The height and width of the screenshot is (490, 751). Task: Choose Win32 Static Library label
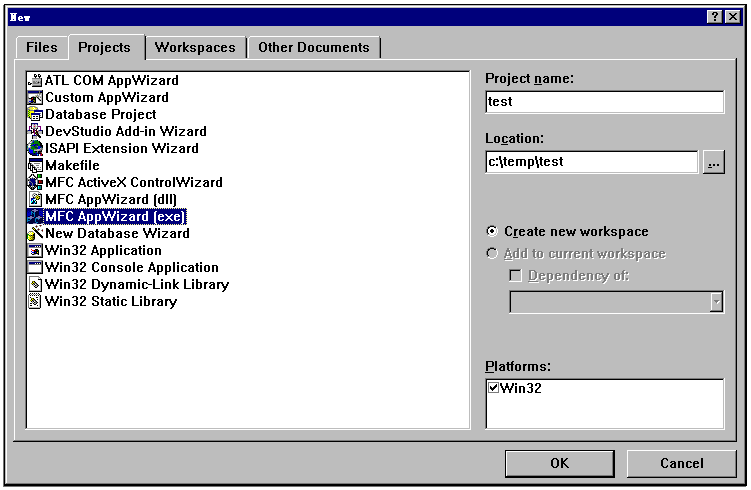[111, 302]
